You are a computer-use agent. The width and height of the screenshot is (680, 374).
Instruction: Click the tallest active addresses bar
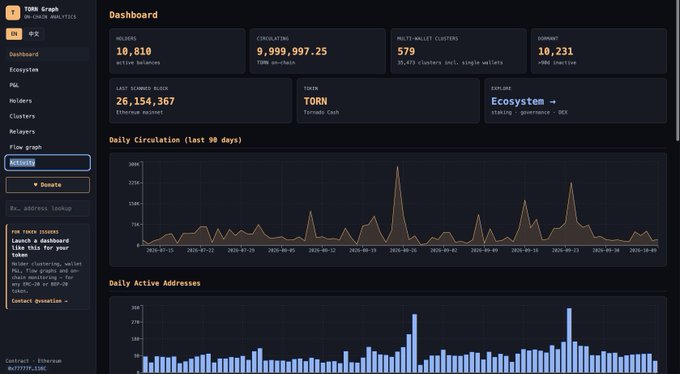(x=569, y=340)
